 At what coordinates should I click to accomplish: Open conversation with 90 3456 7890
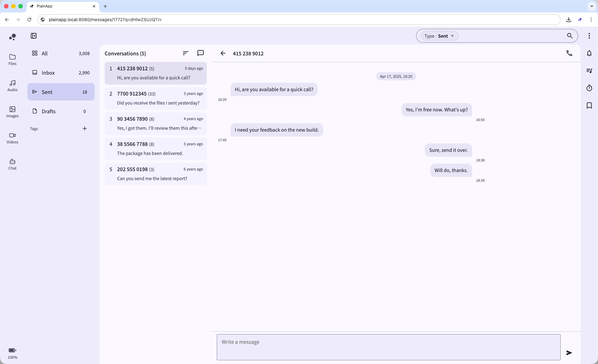tap(156, 124)
